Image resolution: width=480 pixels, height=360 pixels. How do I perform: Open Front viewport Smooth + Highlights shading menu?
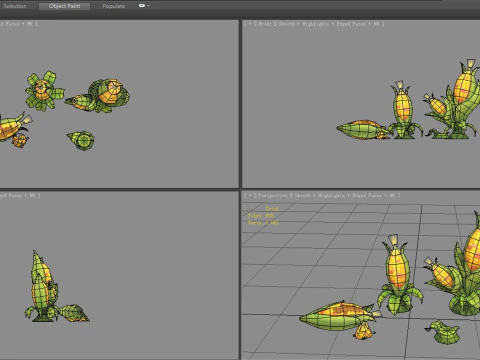tap(304, 24)
